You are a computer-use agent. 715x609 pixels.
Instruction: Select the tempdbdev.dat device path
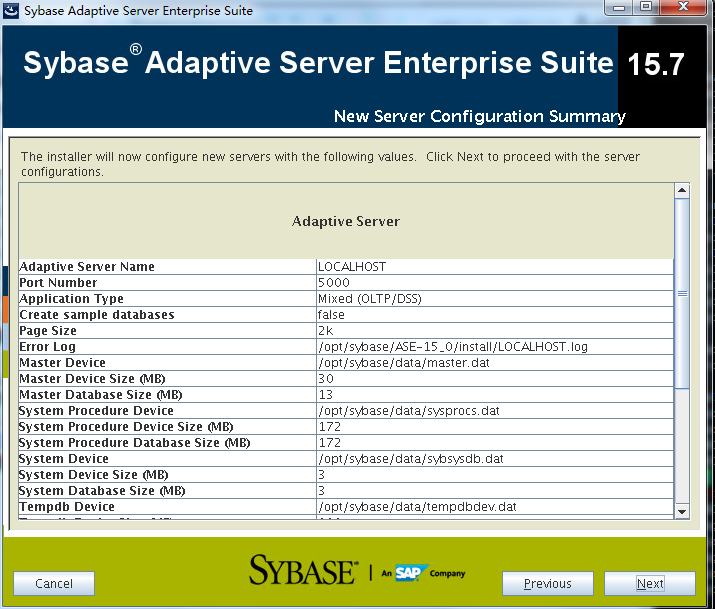pos(417,506)
